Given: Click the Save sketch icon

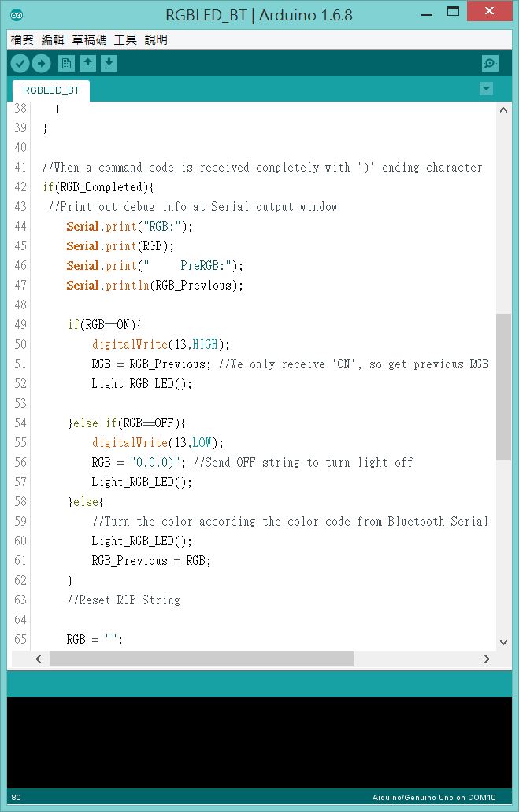Looking at the screenshot, I should (x=109, y=64).
